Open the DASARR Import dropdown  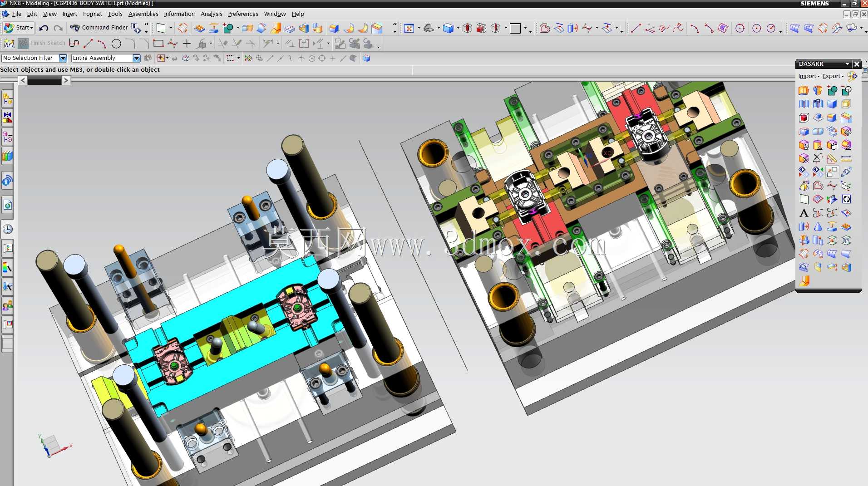point(809,76)
